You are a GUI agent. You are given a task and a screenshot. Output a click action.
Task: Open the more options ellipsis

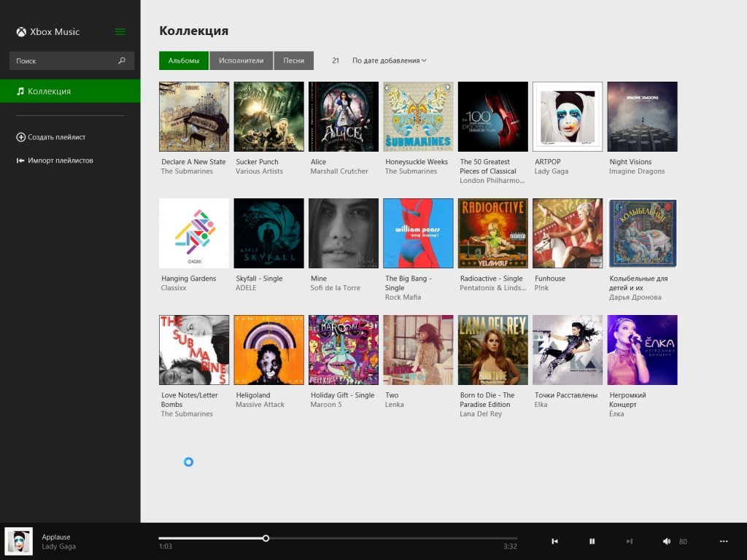[x=724, y=542]
